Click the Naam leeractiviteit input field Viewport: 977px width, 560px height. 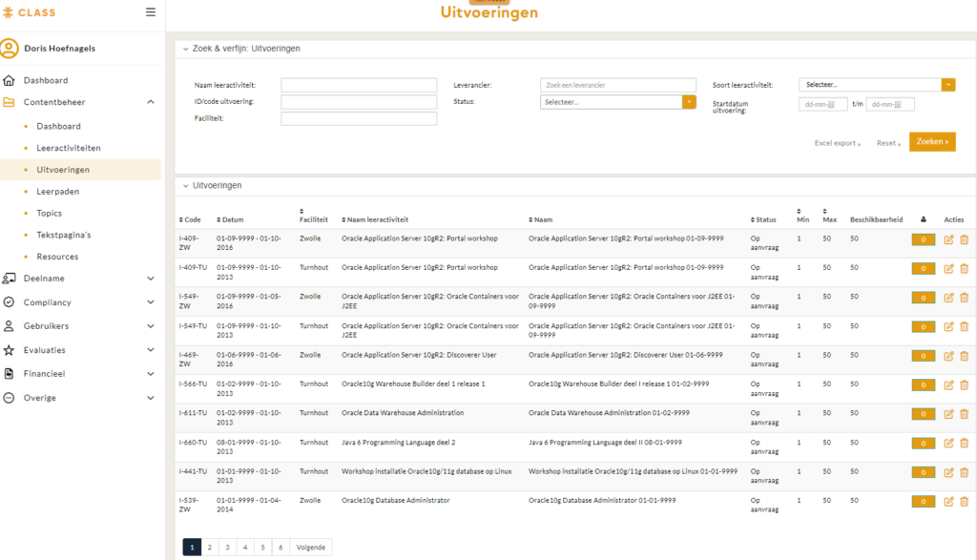coord(359,85)
